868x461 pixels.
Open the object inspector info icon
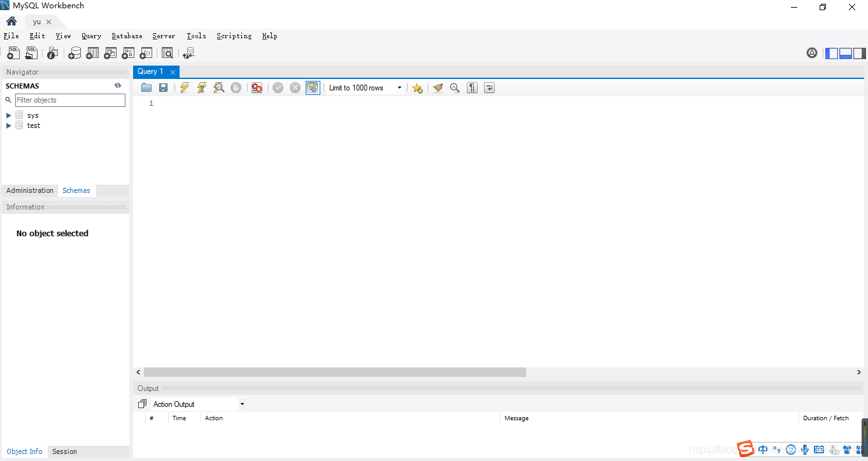click(53, 53)
